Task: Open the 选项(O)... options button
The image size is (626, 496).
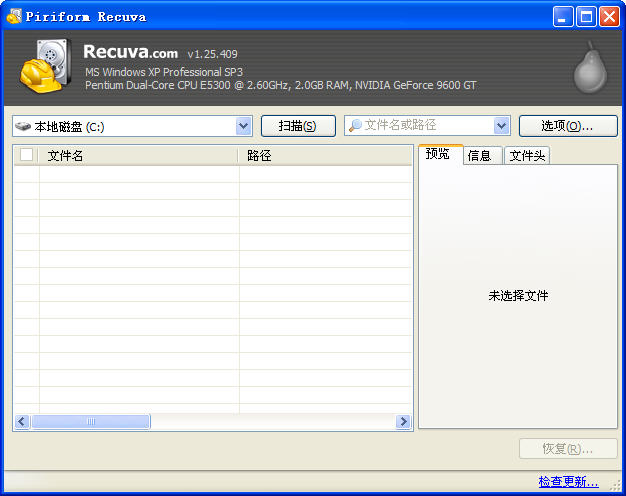Action: point(566,126)
